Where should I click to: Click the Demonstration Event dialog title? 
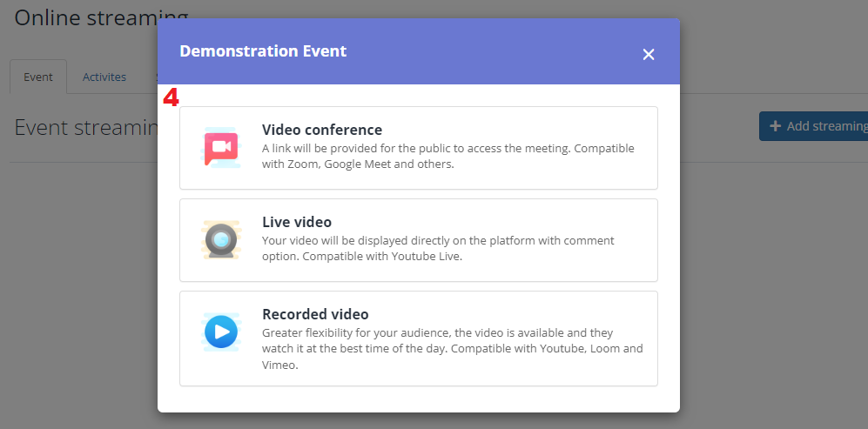click(x=263, y=51)
